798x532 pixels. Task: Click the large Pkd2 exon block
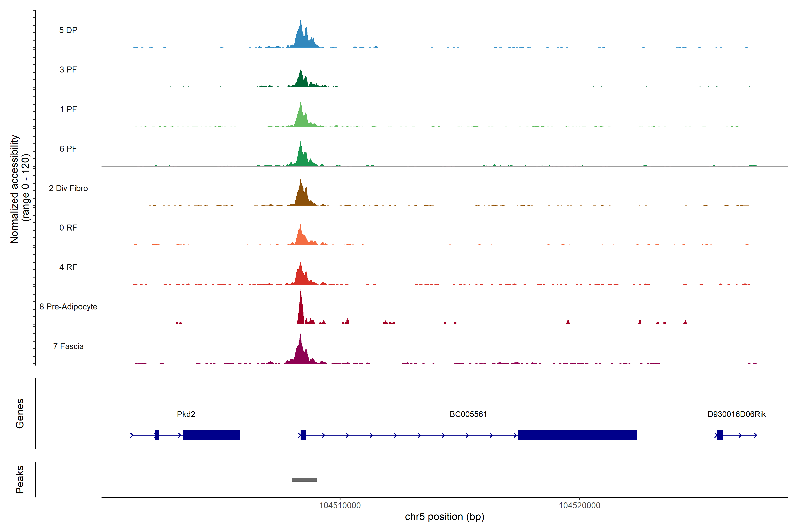coord(211,435)
